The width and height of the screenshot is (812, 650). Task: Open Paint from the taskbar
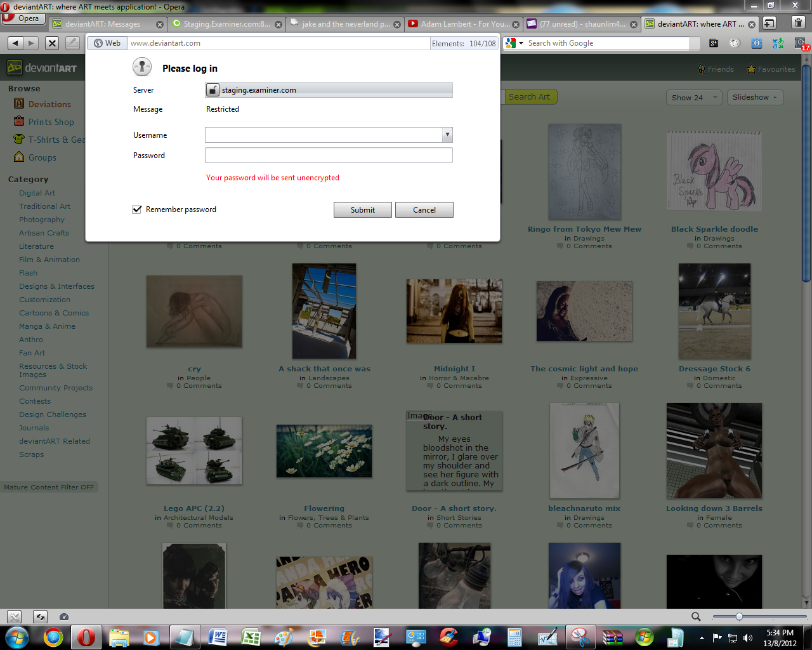[x=283, y=637]
